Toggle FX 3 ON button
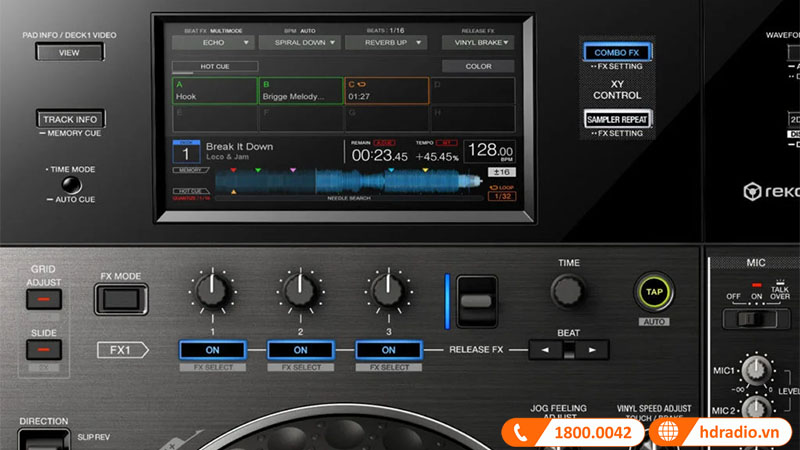Screen dimensions: 800x450 click(x=388, y=350)
